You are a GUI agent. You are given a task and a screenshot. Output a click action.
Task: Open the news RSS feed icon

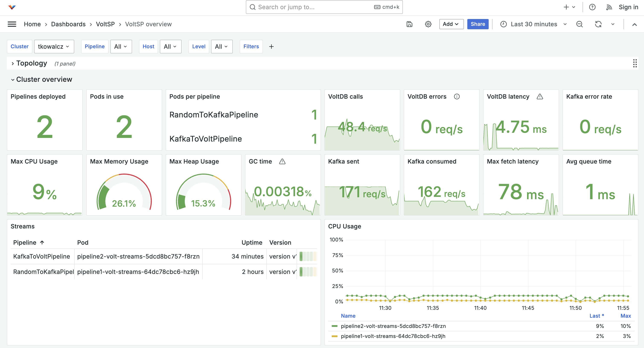click(x=609, y=7)
